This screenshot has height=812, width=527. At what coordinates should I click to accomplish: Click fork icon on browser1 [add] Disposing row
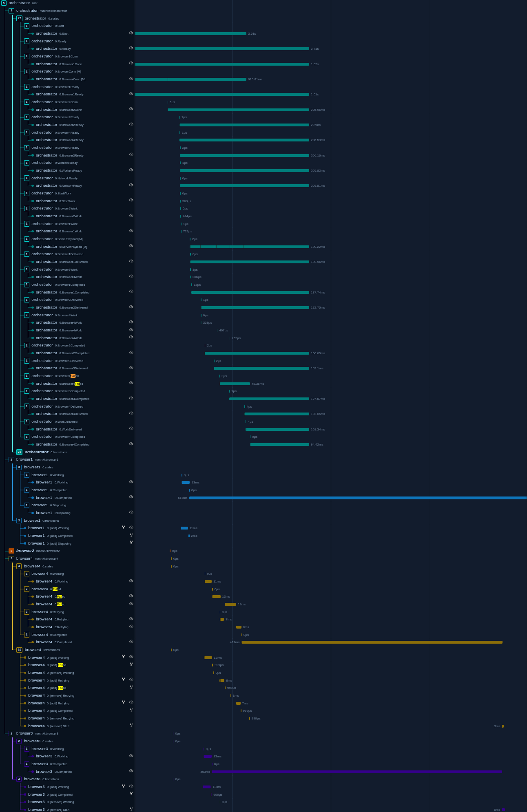pyautogui.click(x=131, y=543)
